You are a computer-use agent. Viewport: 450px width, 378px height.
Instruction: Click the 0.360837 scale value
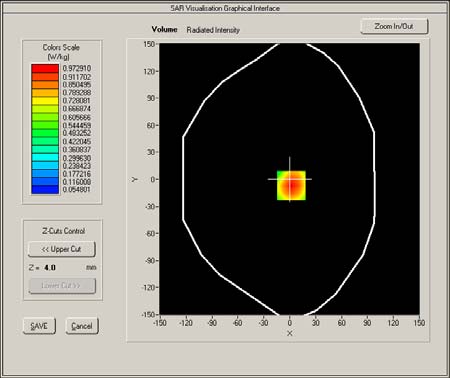pyautogui.click(x=77, y=149)
